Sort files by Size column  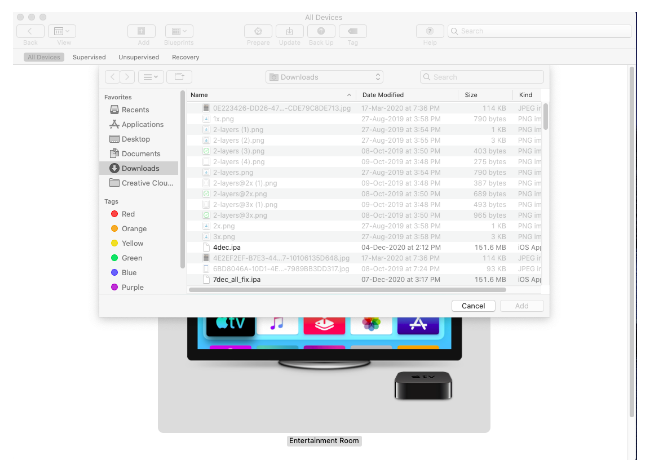click(486, 95)
